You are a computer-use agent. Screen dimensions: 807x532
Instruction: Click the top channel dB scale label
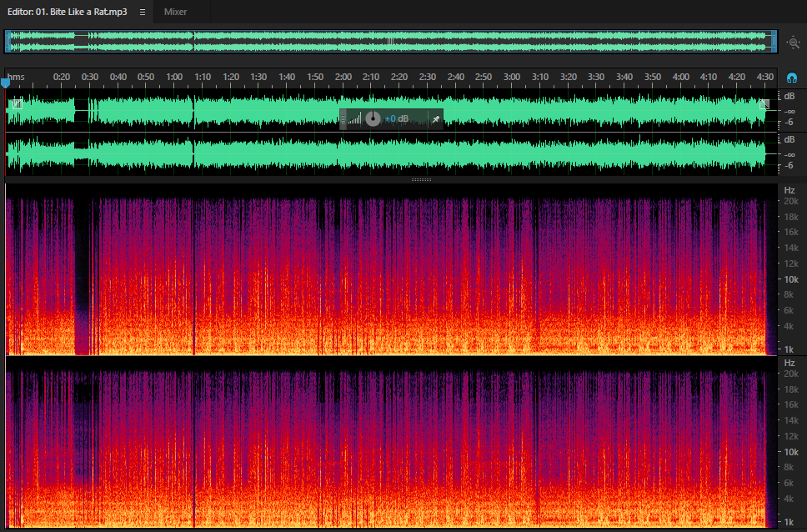pos(789,96)
